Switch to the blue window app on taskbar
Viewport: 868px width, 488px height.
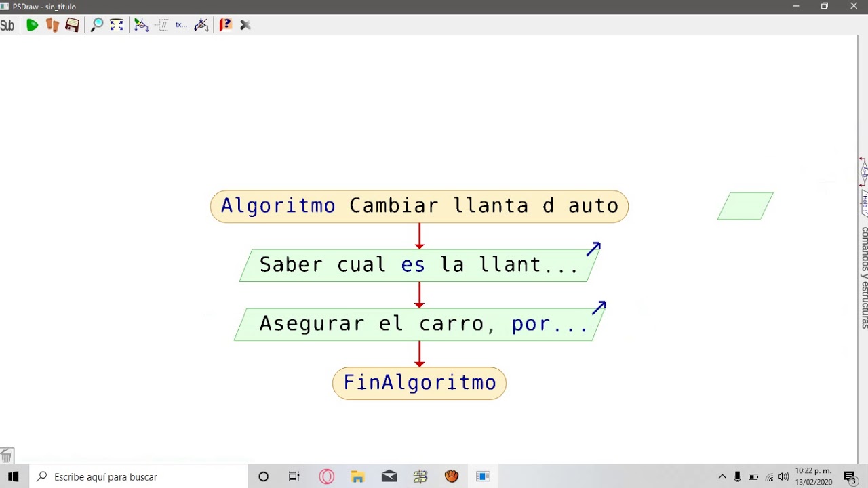click(483, 476)
